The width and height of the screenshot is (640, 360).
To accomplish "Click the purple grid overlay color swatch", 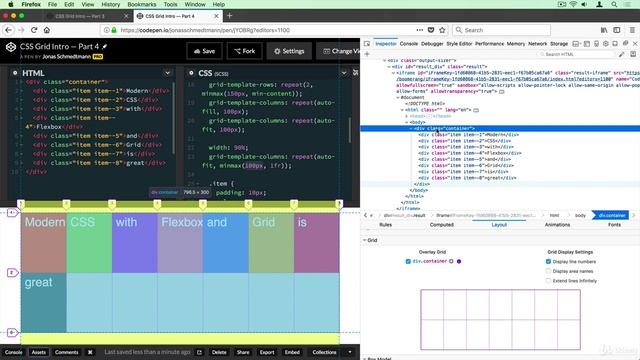I will (x=459, y=261).
